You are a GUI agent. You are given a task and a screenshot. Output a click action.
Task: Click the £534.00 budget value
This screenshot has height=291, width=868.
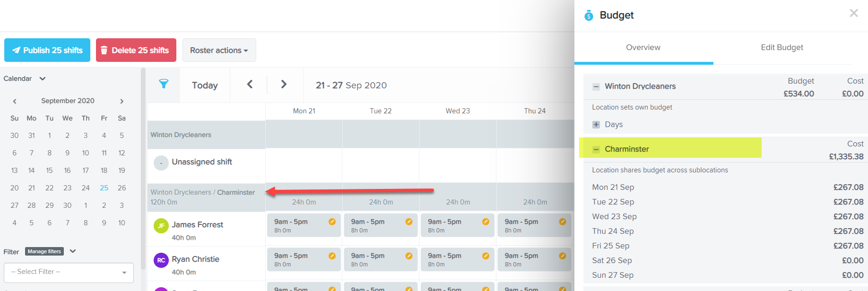[799, 94]
